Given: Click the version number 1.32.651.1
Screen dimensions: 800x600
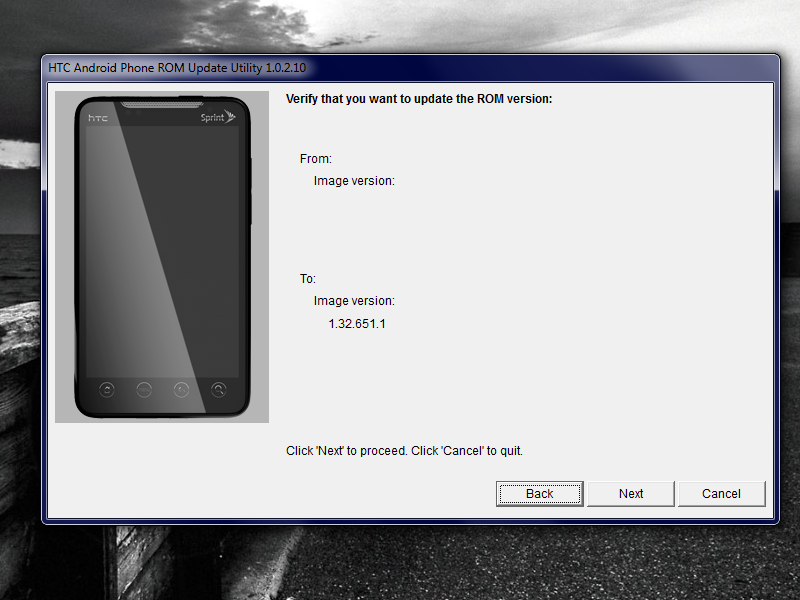Looking at the screenshot, I should click(x=357, y=324).
